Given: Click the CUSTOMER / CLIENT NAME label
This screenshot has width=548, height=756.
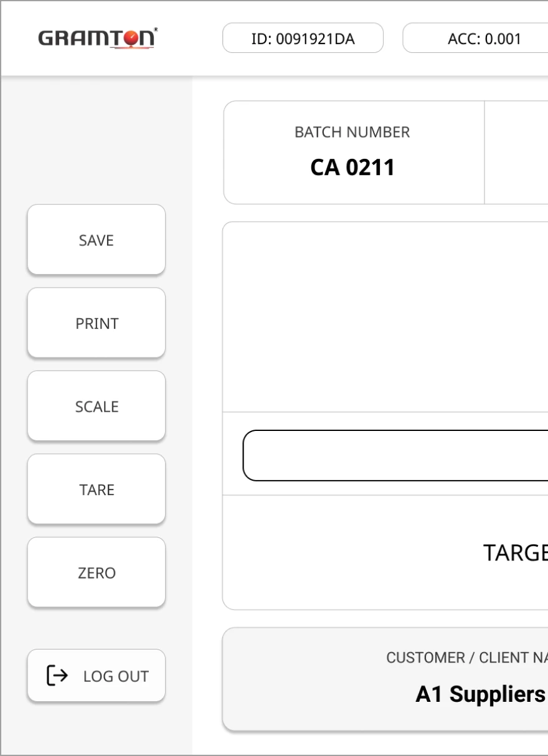Looking at the screenshot, I should [467, 658].
